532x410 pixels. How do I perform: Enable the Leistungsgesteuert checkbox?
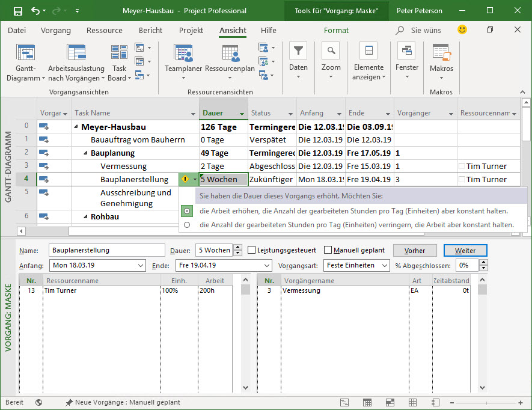(x=251, y=250)
